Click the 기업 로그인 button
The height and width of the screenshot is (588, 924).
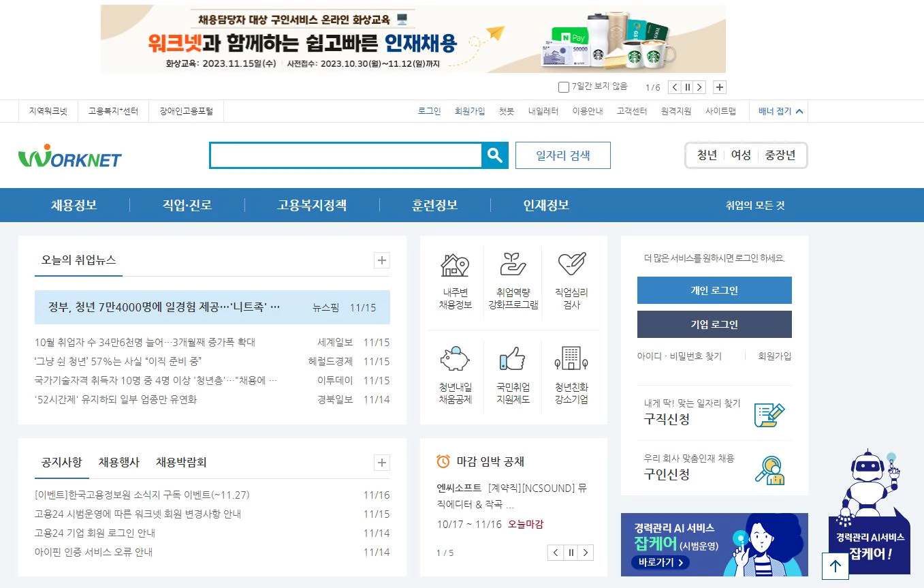(x=714, y=324)
